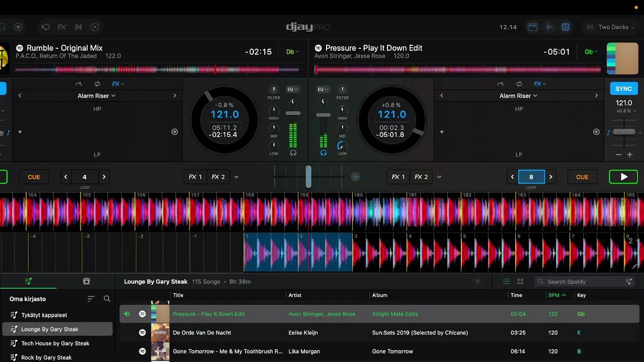The height and width of the screenshot is (362, 644).
Task: Click the left deck loop-cycle icon
Action: [97, 84]
